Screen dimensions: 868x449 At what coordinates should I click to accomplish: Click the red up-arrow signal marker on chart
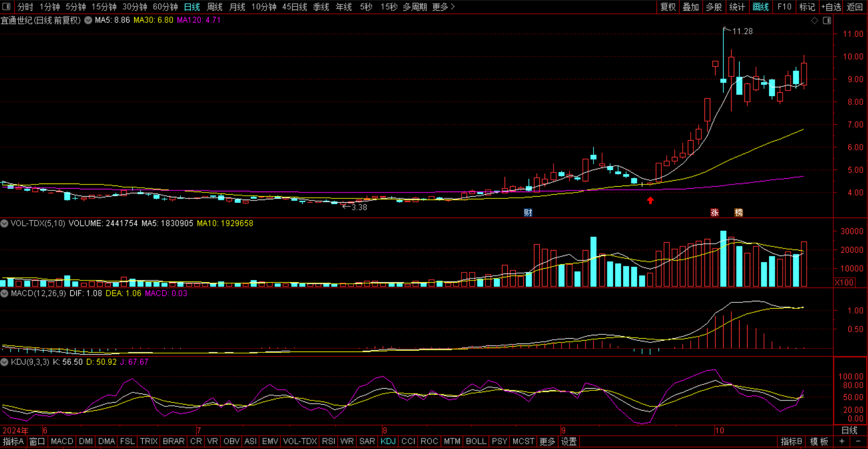(650, 201)
